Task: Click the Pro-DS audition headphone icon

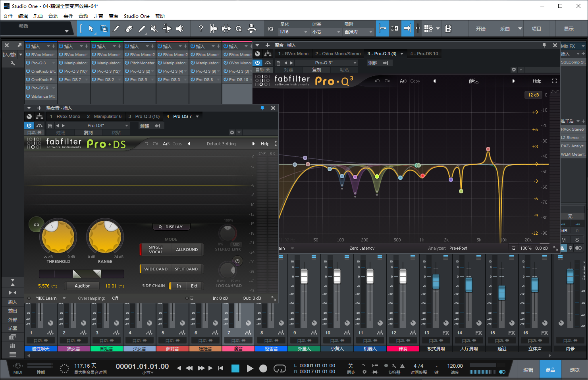Action: click(36, 225)
